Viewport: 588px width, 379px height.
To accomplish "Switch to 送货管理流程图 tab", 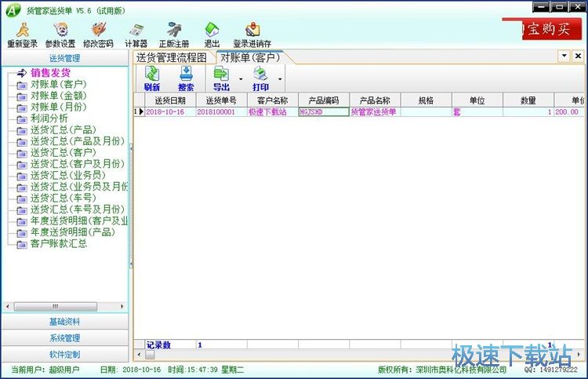I will pyautogui.click(x=172, y=57).
